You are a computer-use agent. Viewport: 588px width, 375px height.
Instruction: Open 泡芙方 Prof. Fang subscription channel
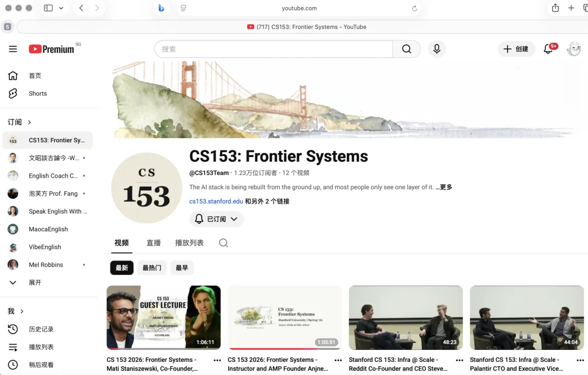47,193
